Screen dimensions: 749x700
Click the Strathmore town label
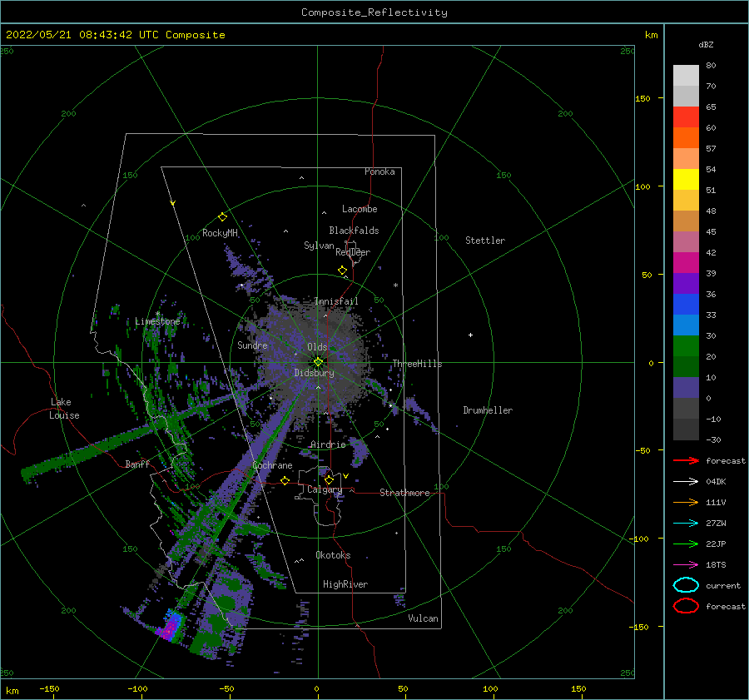(404, 493)
